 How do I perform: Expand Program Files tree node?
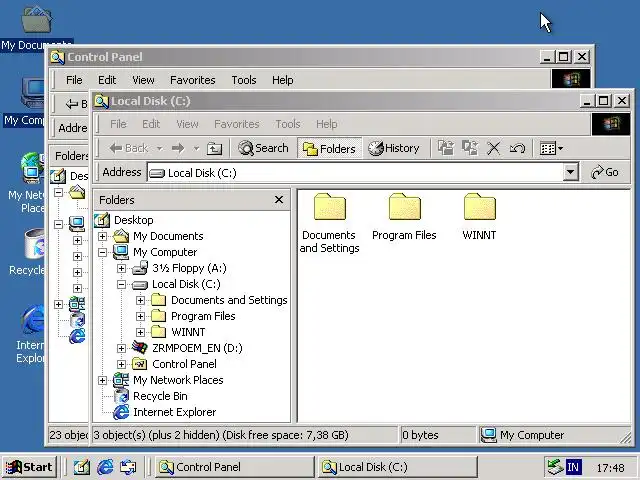[x=140, y=316]
